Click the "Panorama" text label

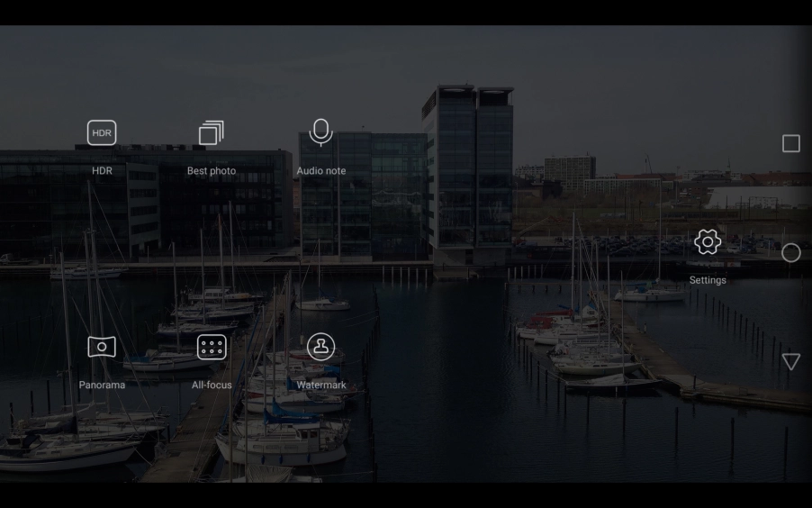(102, 385)
